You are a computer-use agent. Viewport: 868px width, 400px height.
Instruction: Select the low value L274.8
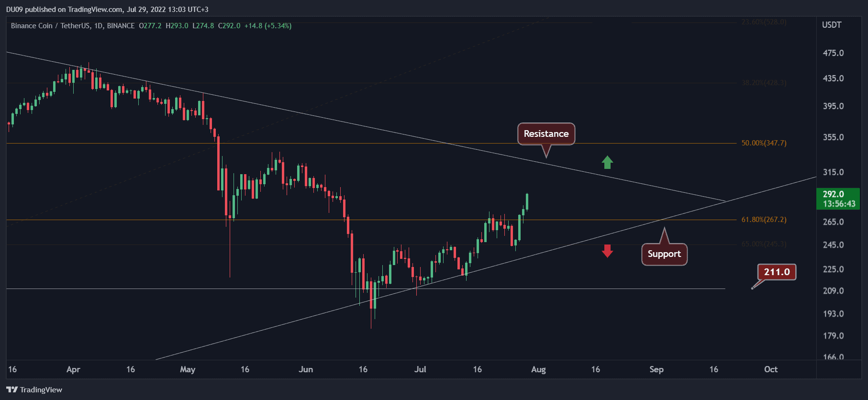coord(203,26)
